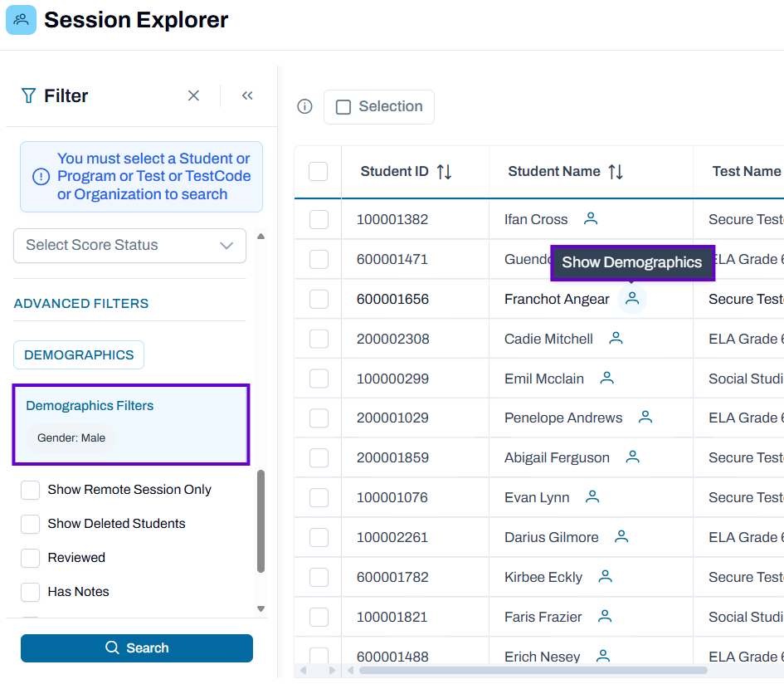Select row for student 100001382
Image resolution: width=784 pixels, height=684 pixels.
pos(319,219)
